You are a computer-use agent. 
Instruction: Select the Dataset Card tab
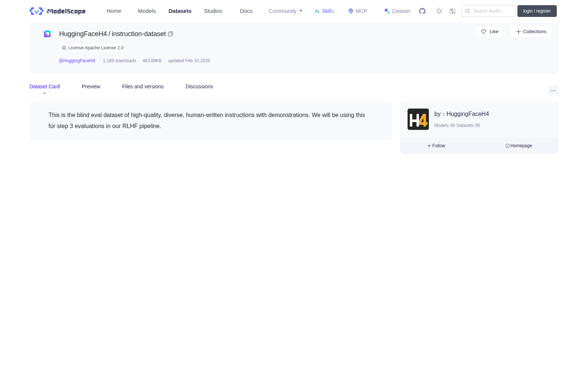point(44,86)
